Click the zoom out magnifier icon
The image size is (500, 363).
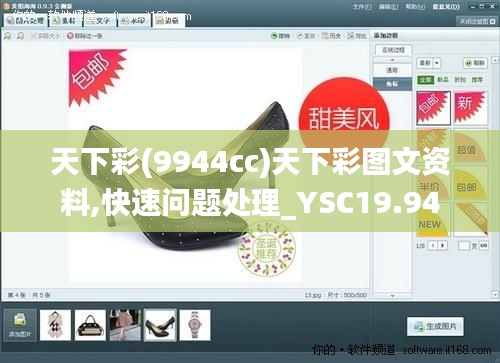(21, 36)
